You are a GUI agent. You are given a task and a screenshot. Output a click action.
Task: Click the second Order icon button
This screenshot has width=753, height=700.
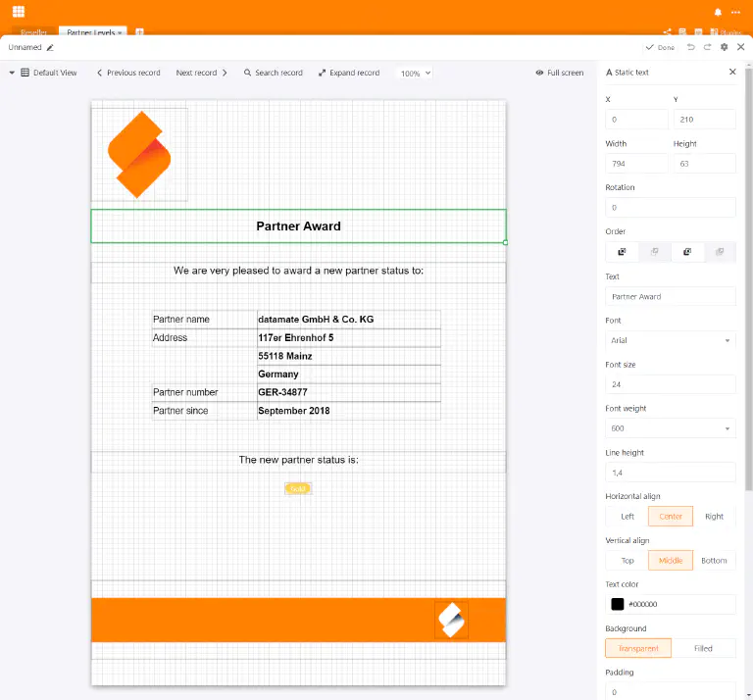point(655,252)
